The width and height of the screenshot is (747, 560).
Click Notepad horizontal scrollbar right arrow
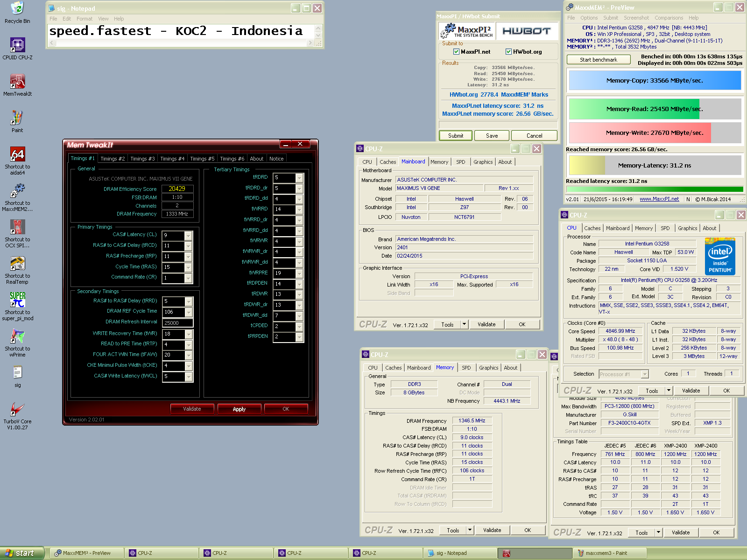tap(310, 43)
